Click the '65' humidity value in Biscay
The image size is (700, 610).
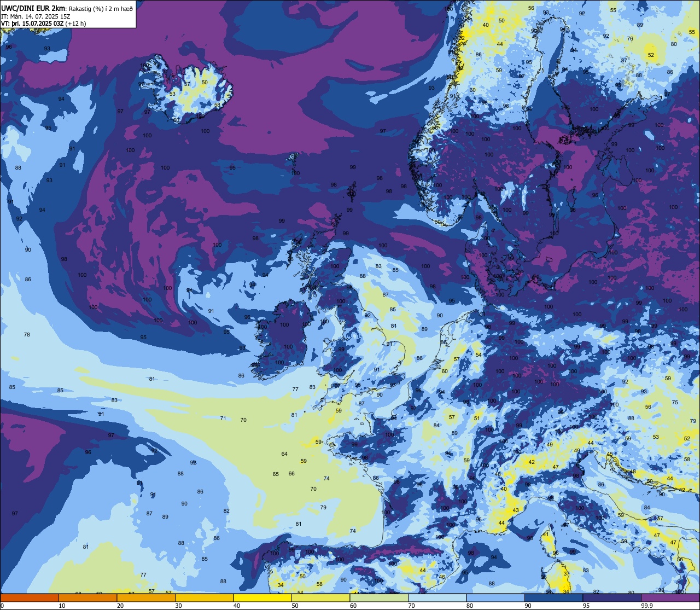coord(276,474)
